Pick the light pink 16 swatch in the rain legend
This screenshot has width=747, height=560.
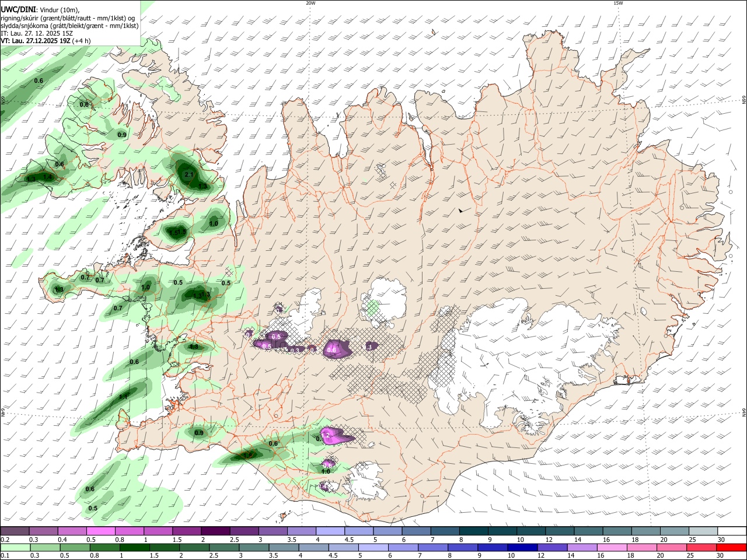coord(611,547)
